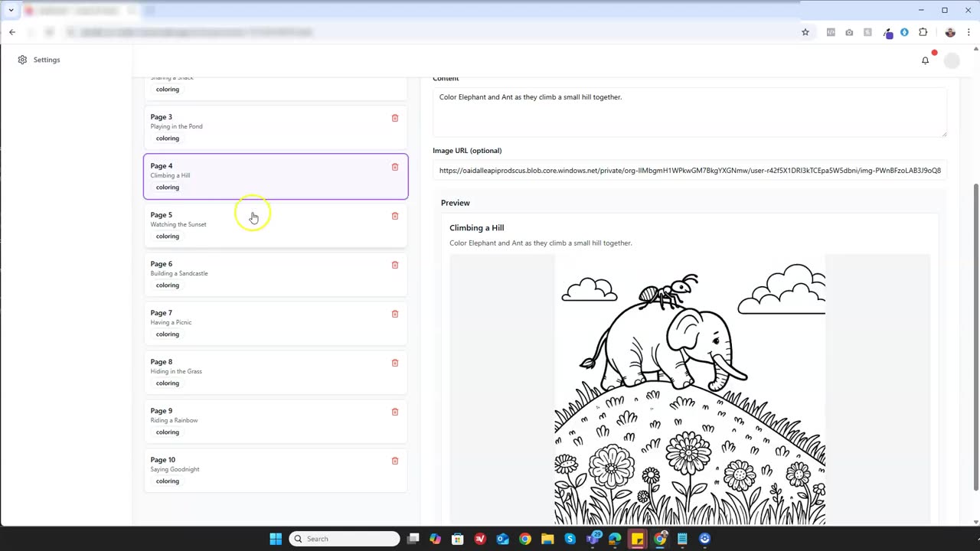Select Page 6 Building a Sandcastle
980x551 pixels.
pyautogui.click(x=276, y=274)
